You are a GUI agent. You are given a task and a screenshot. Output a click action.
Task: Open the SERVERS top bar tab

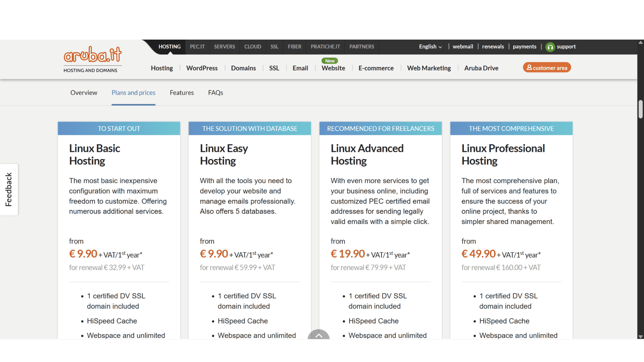(x=225, y=47)
